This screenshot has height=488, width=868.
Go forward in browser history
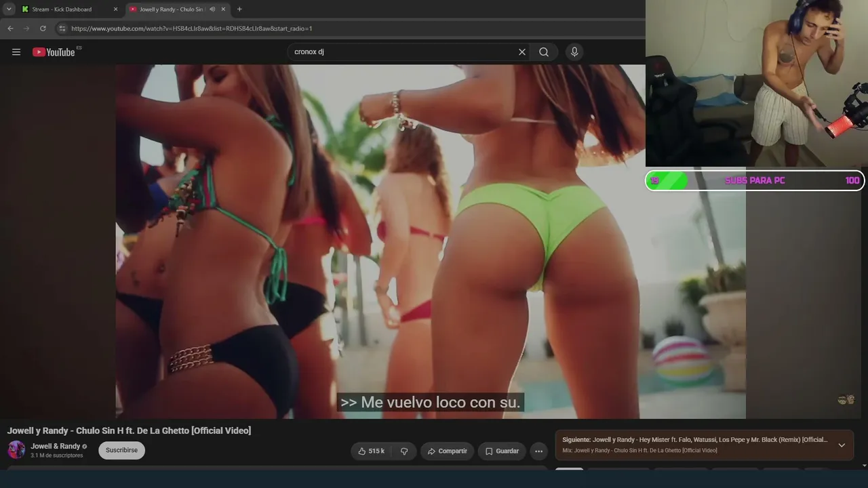(26, 28)
